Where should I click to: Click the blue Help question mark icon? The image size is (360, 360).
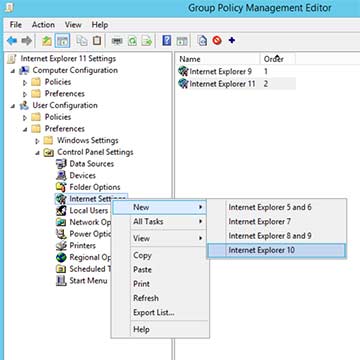pos(167,41)
